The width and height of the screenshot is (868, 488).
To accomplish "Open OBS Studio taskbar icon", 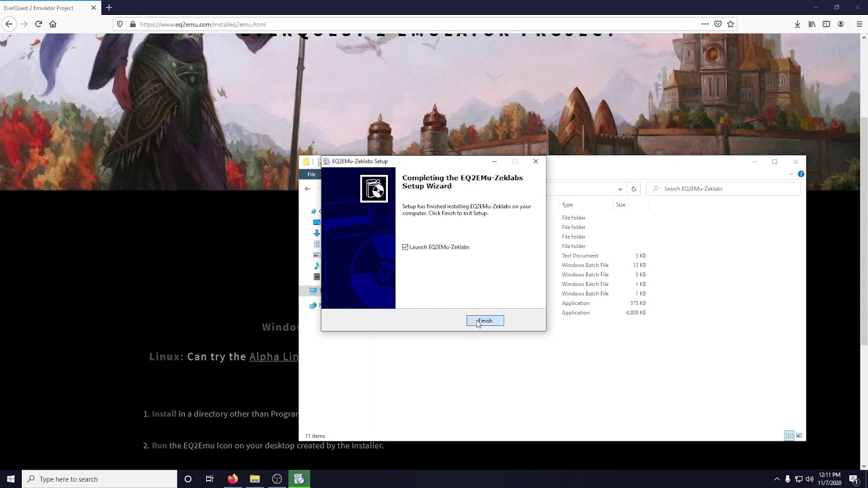I will (x=277, y=479).
